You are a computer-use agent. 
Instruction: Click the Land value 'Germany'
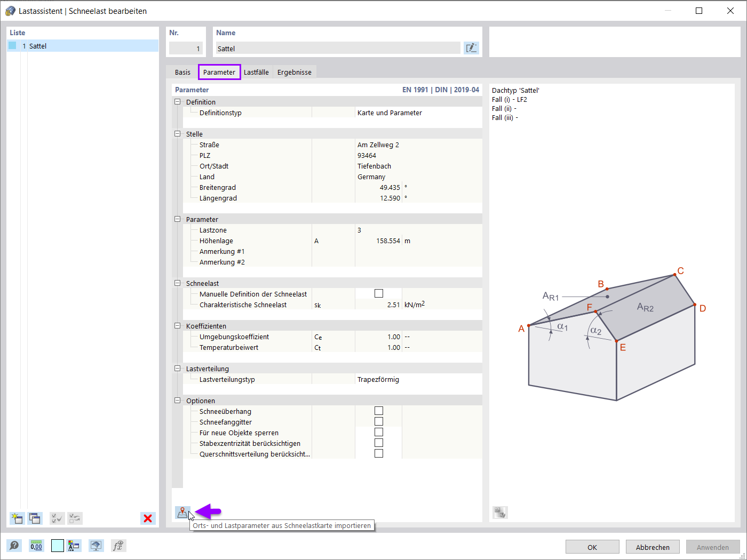point(371,177)
